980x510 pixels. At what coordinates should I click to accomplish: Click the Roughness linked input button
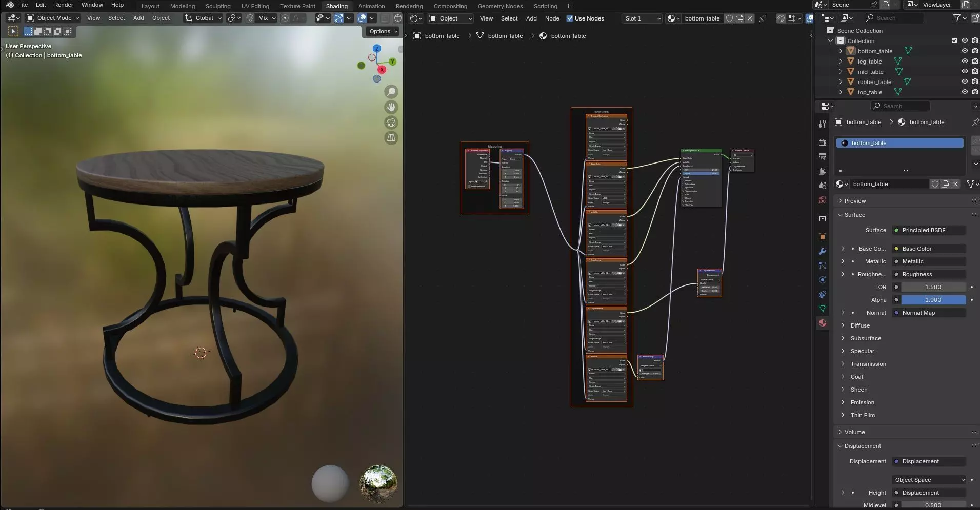(929, 274)
